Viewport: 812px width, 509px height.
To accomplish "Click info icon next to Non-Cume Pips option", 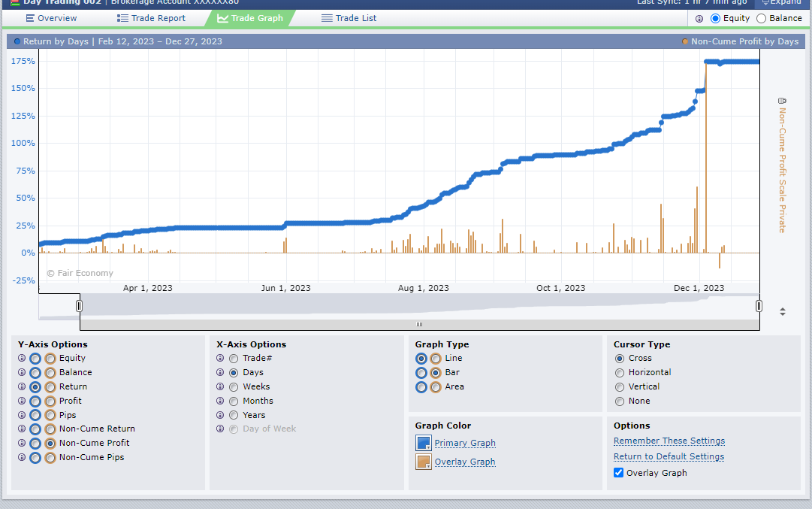I will pos(22,457).
